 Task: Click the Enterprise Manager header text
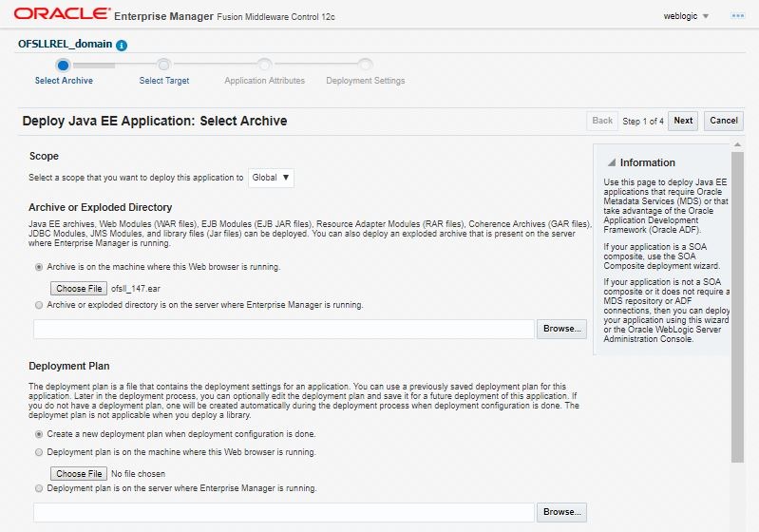[163, 16]
